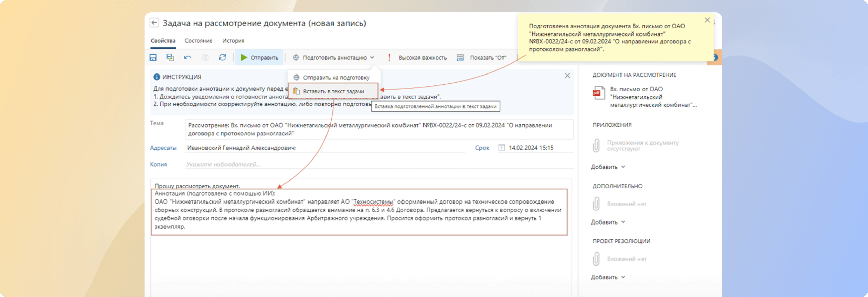
Task: Click the refresh icon in toolbar
Action: pos(222,57)
